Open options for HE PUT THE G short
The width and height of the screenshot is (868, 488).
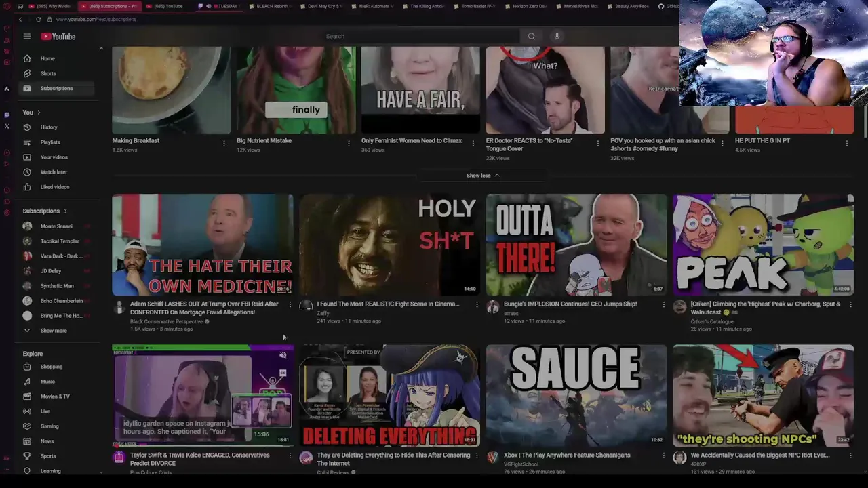point(847,143)
